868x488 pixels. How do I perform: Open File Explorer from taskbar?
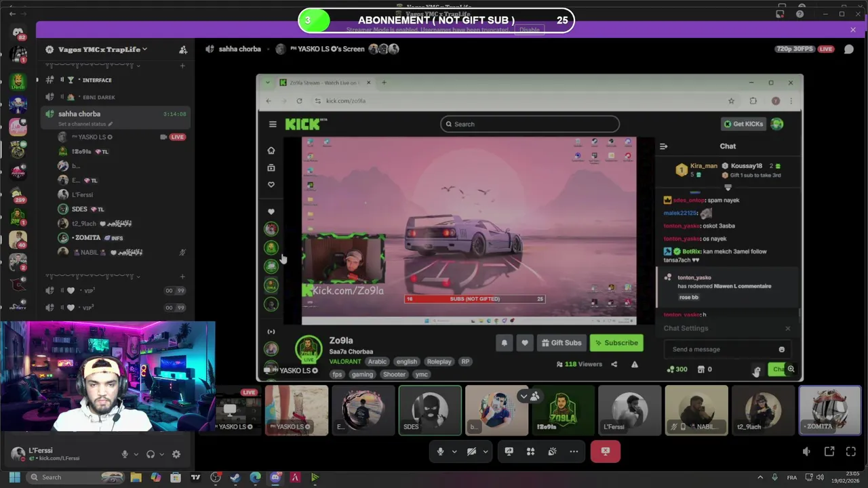[x=136, y=477]
